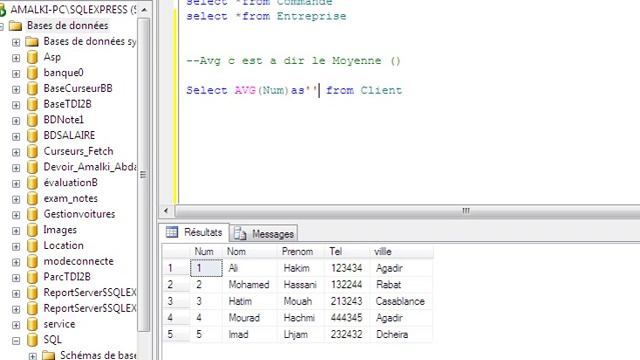This screenshot has width=640, height=360.
Task: Click the BDSALAIRE database cylinder icon
Action: (32, 136)
